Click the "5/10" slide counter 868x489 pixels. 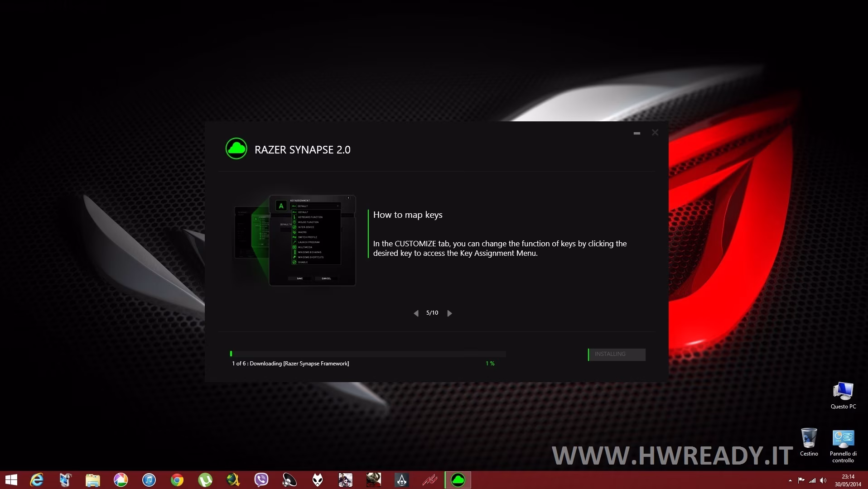(x=432, y=313)
